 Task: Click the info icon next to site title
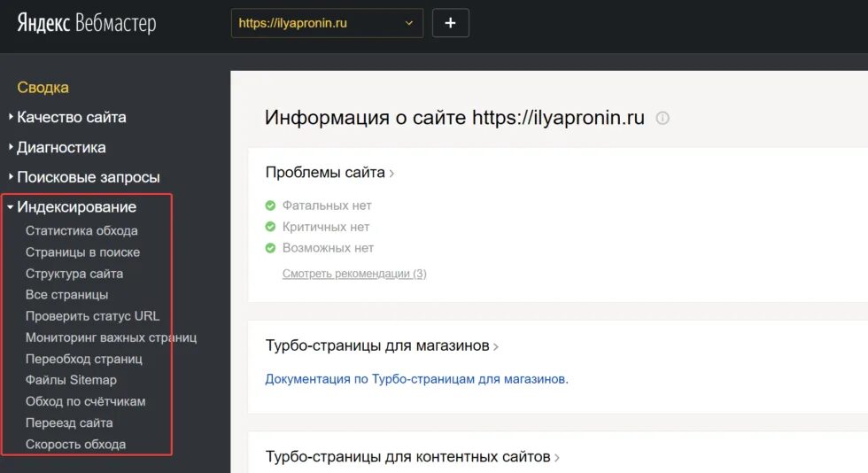coord(663,118)
